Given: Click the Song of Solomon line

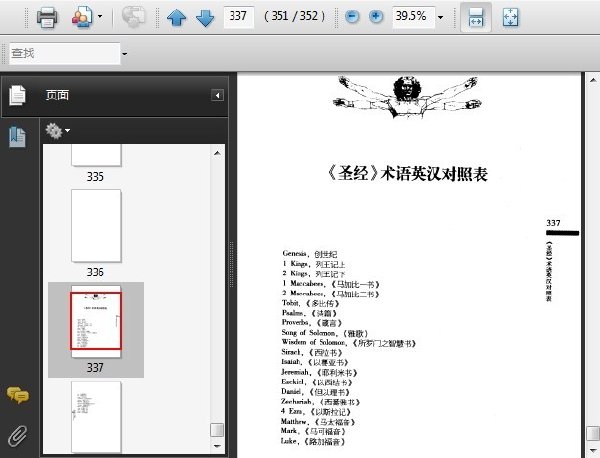Looking at the screenshot, I should (x=325, y=333).
